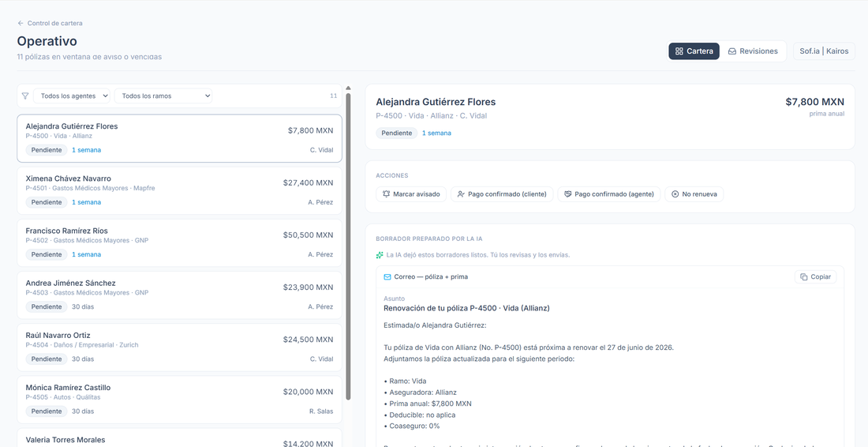Select the Ximena Chávez Navarro policy card

179,190
